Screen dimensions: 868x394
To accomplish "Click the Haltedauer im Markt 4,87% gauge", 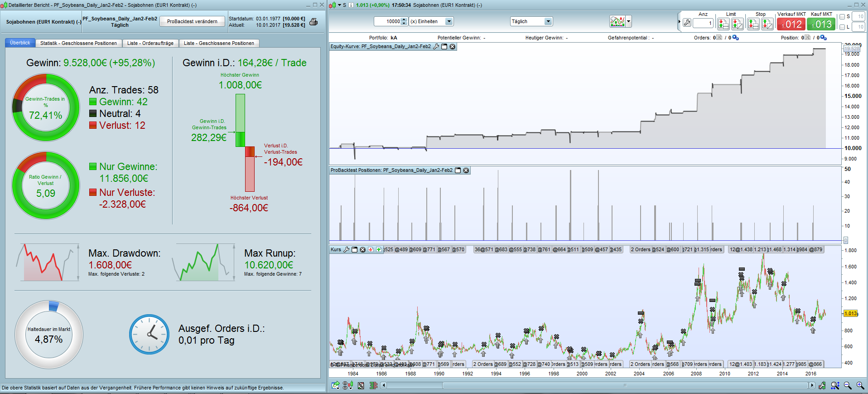I will point(49,335).
